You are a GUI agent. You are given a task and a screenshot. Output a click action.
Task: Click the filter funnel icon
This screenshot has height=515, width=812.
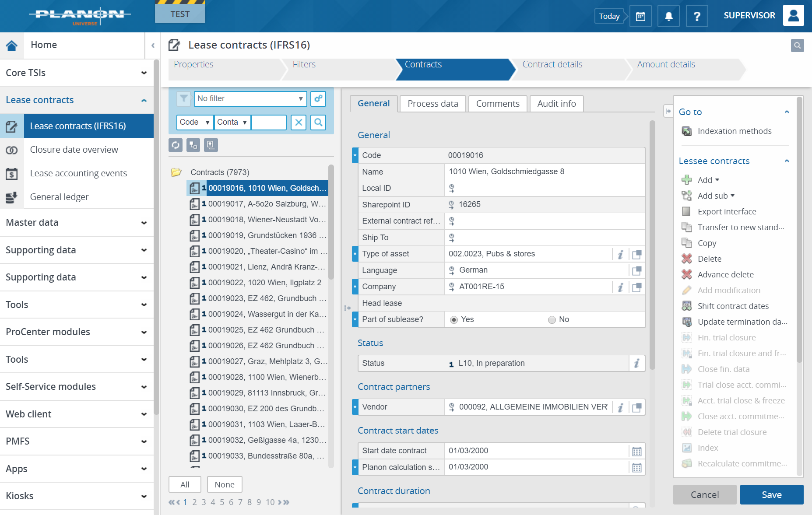pyautogui.click(x=184, y=98)
